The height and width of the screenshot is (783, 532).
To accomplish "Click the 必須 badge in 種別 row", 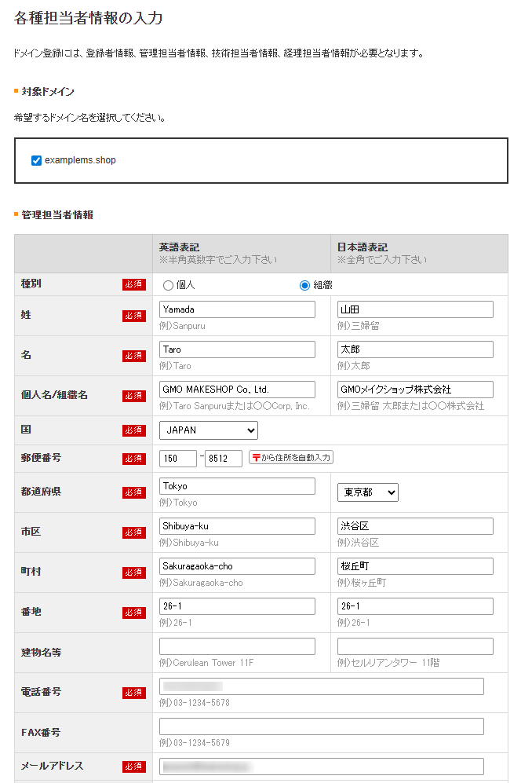I will tap(133, 284).
